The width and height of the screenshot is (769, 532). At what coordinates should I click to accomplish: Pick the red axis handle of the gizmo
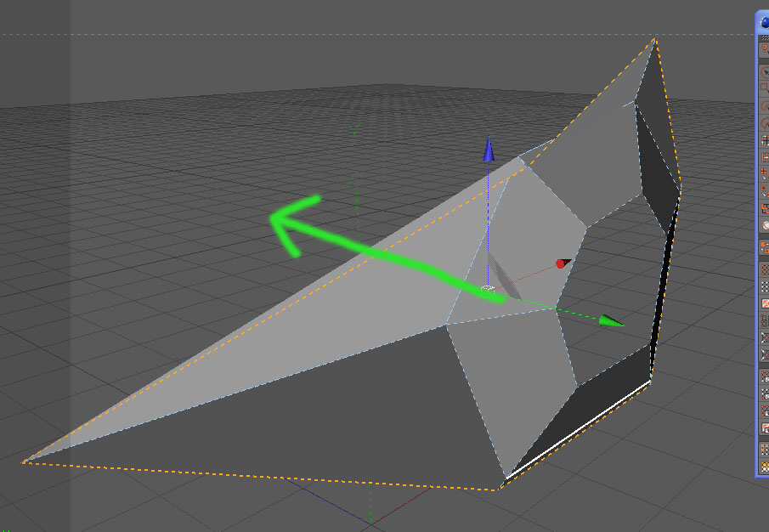(563, 263)
